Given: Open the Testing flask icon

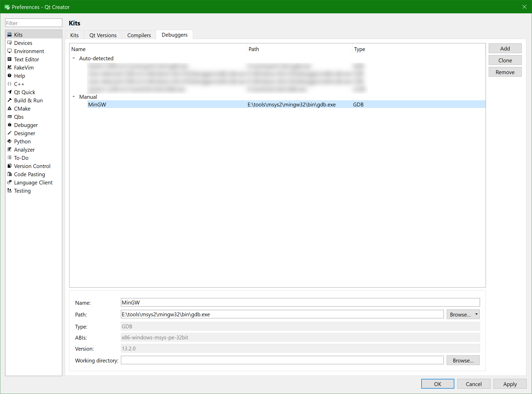Looking at the screenshot, I should [9, 190].
